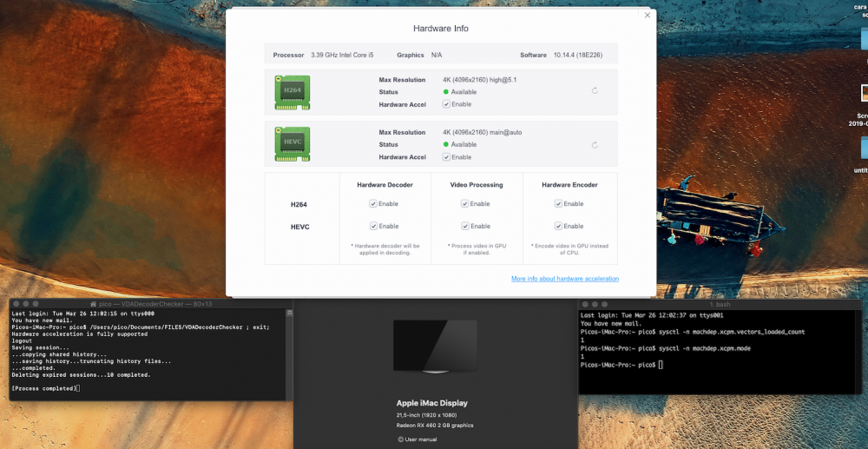
Task: Zoom the bash terminal window
Action: tap(604, 305)
